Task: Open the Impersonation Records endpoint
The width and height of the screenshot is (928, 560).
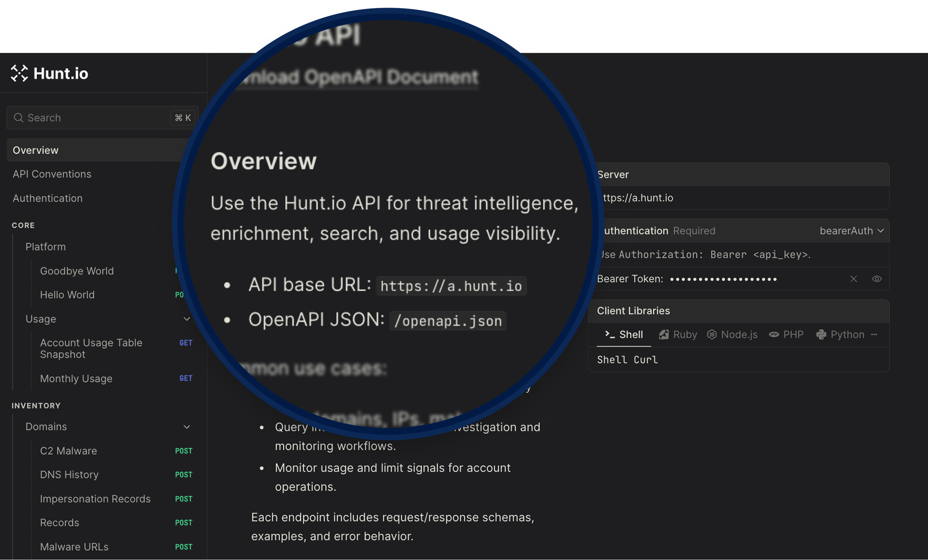Action: tap(95, 499)
